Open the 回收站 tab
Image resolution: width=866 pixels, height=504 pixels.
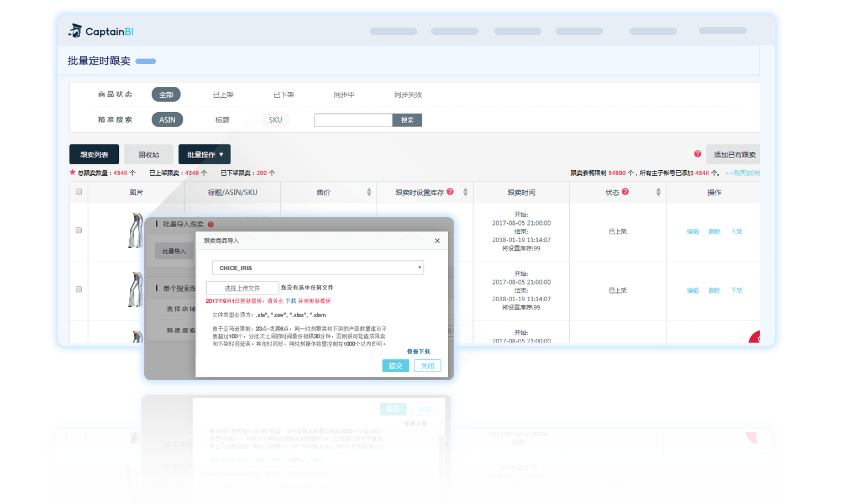(x=149, y=154)
